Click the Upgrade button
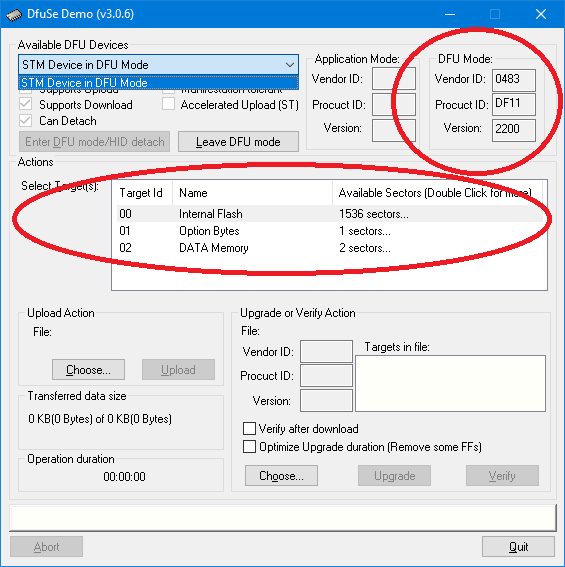The height and width of the screenshot is (567, 565). click(x=394, y=476)
